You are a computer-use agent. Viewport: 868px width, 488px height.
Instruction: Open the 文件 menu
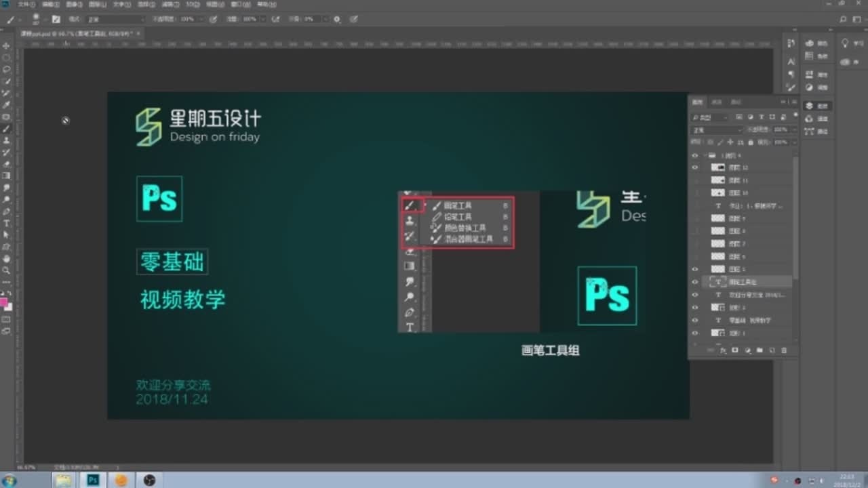(x=25, y=4)
